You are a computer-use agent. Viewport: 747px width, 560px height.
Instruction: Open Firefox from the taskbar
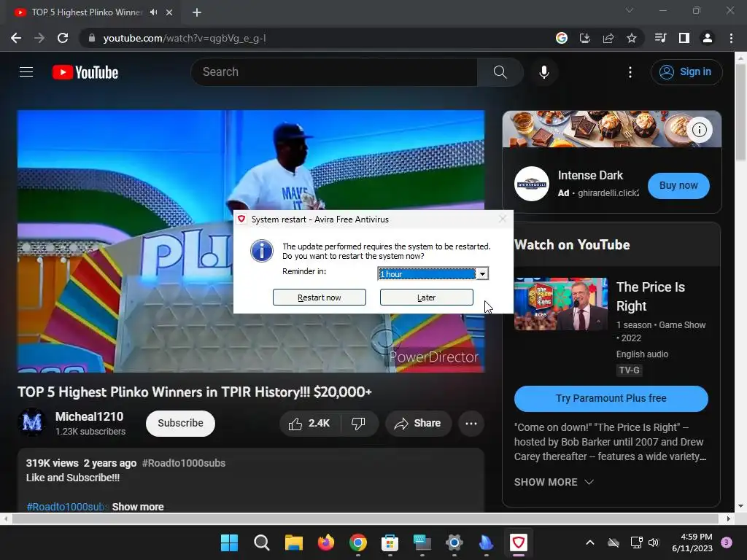[326, 542]
